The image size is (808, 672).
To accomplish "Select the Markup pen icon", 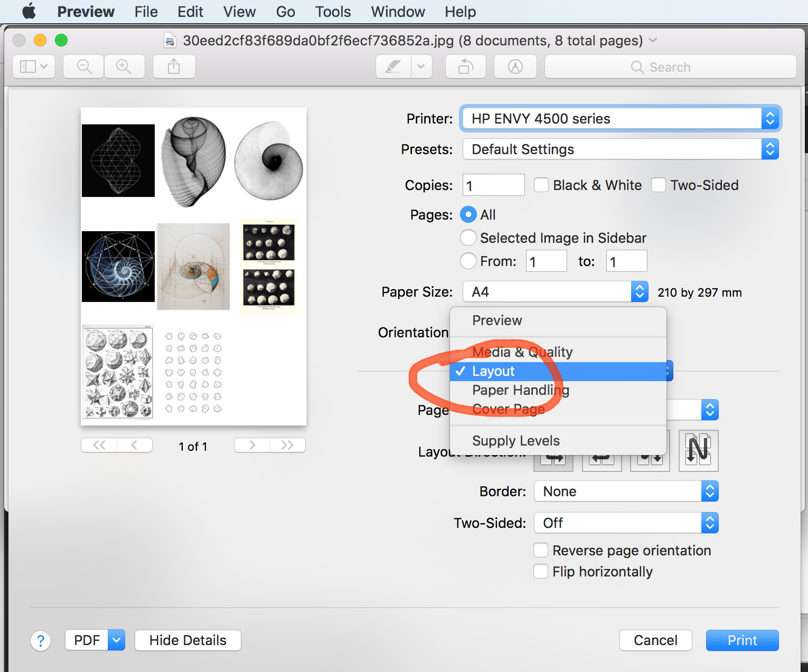I will pyautogui.click(x=393, y=67).
